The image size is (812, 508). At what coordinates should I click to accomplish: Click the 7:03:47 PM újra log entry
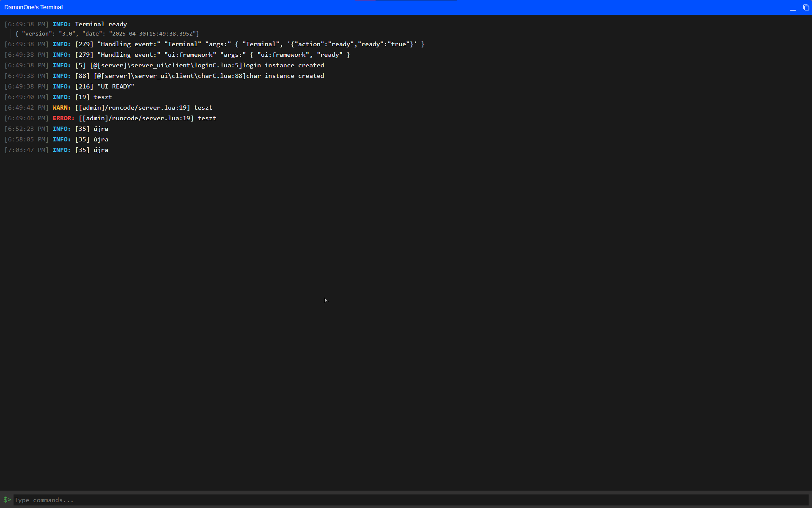tap(56, 150)
